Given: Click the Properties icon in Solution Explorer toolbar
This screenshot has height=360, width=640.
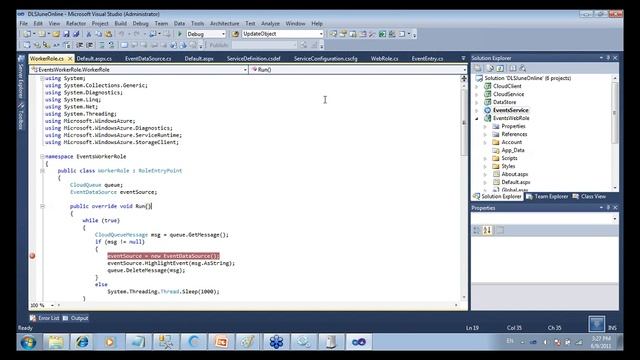Looking at the screenshot, I should (478, 68).
